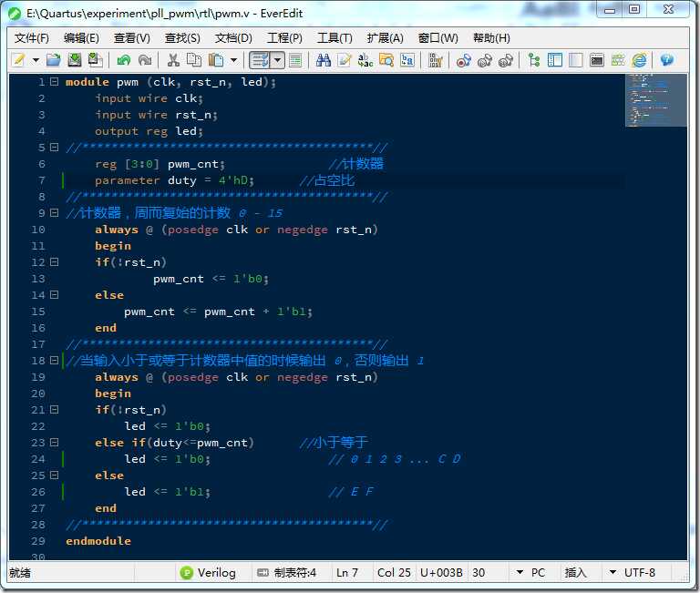Click the Verilog syntax indicator in status bar
700x593 pixels.
pyautogui.click(x=208, y=572)
